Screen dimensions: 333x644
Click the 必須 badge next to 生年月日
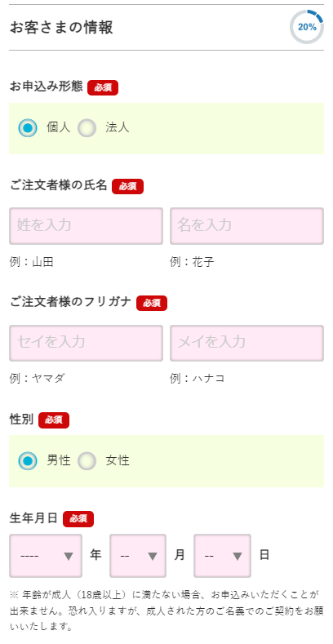pyautogui.click(x=78, y=519)
